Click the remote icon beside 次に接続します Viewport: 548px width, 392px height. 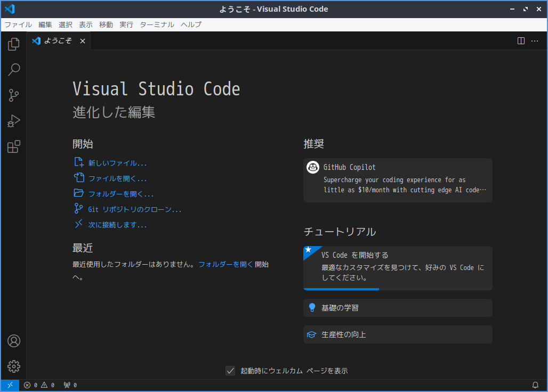tap(79, 223)
